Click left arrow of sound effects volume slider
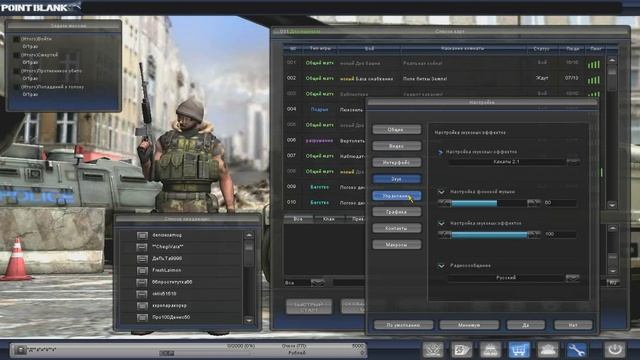This screenshot has height=360, width=640. pos(444,234)
